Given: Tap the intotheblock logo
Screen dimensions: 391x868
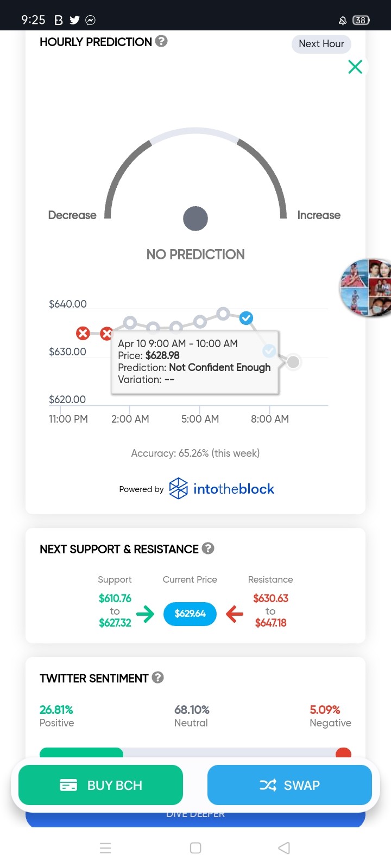Looking at the screenshot, I should (222, 489).
